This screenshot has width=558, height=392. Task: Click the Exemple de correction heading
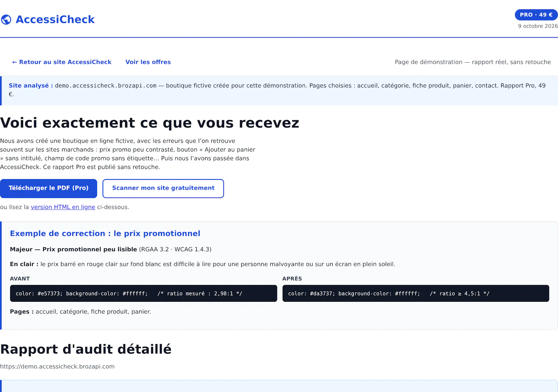105,233
